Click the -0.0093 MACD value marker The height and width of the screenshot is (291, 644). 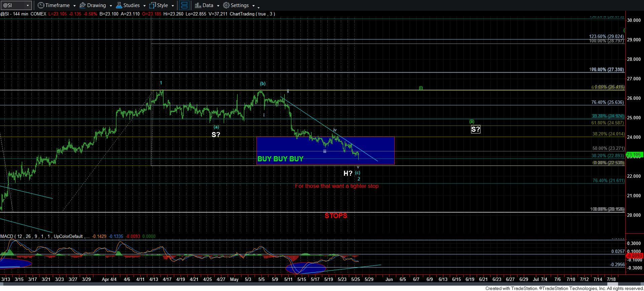(634, 256)
